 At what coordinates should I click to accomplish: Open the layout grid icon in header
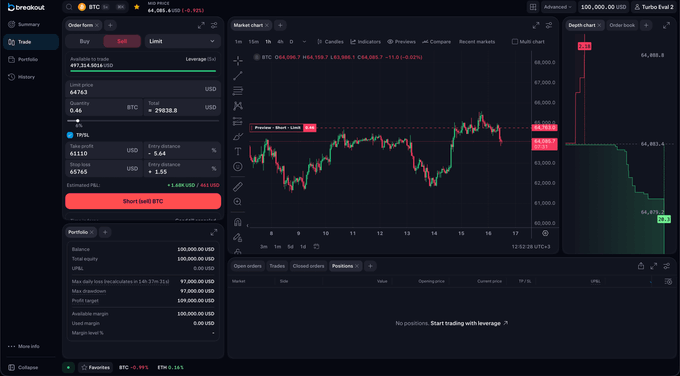click(x=533, y=7)
